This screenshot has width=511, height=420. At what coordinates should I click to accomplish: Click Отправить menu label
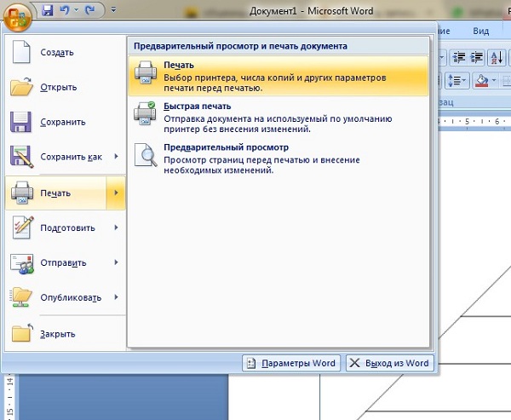63,263
